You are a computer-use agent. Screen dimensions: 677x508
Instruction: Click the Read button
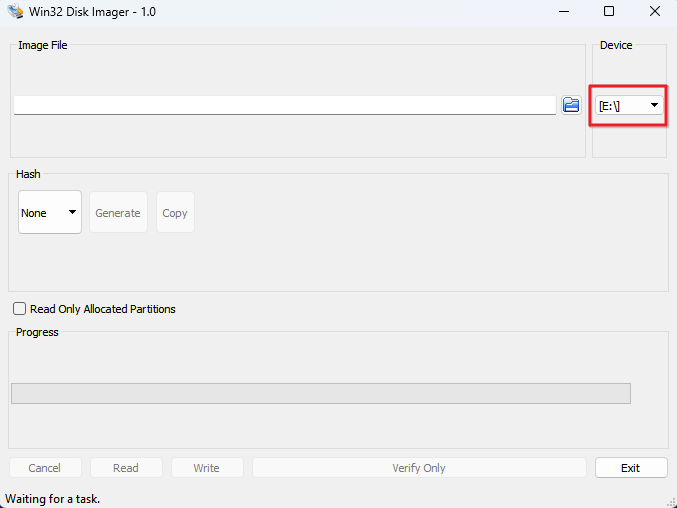click(x=126, y=468)
